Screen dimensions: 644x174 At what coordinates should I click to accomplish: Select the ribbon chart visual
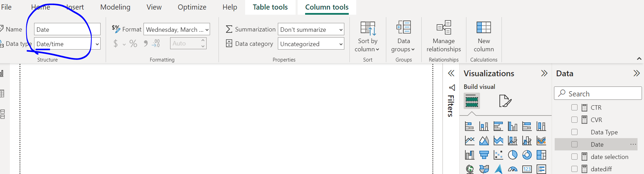(541, 140)
